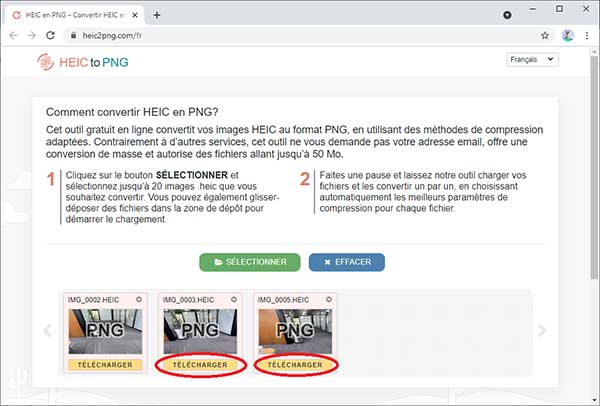
Task: Click the file name IMG_0002.HEIC
Action: [93, 300]
